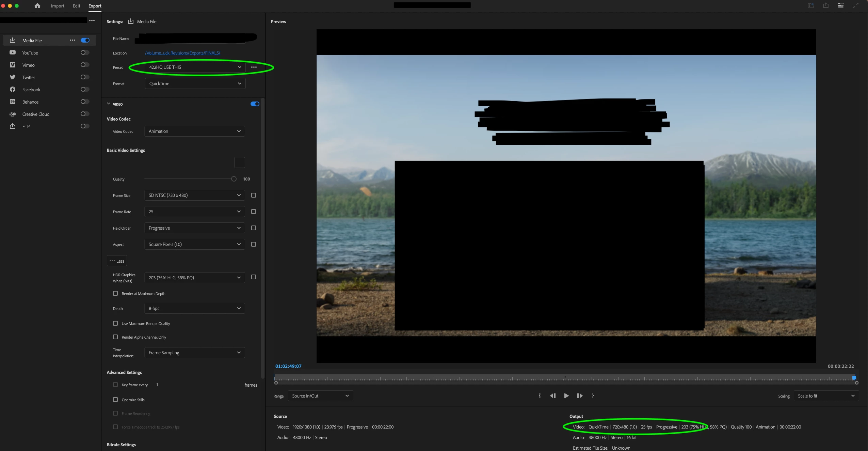Open the Media File ellipsis options
This screenshot has width=868, height=451.
coord(72,40)
